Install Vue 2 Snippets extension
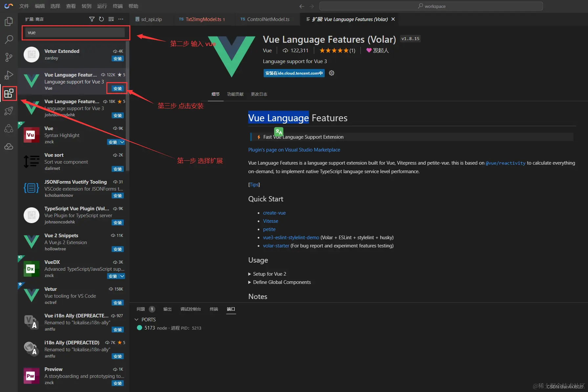Screen dimensions: 588x392 [x=118, y=249]
